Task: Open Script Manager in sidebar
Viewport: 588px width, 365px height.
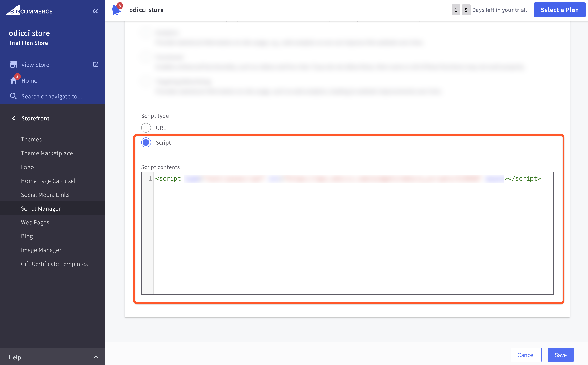Action: [x=41, y=208]
